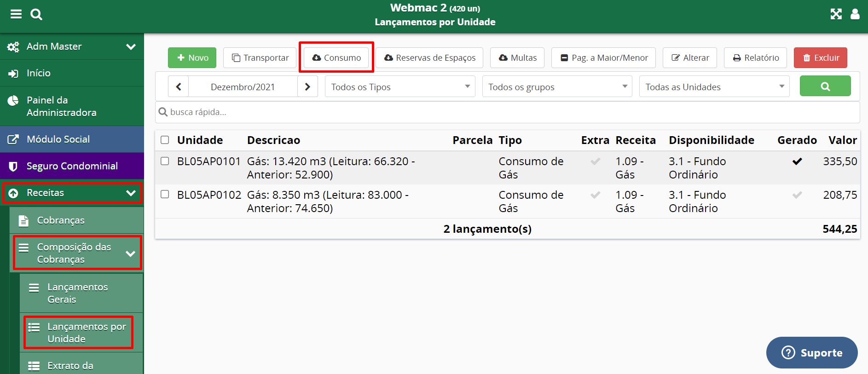
Task: Open Cobranças menu item
Action: [61, 220]
